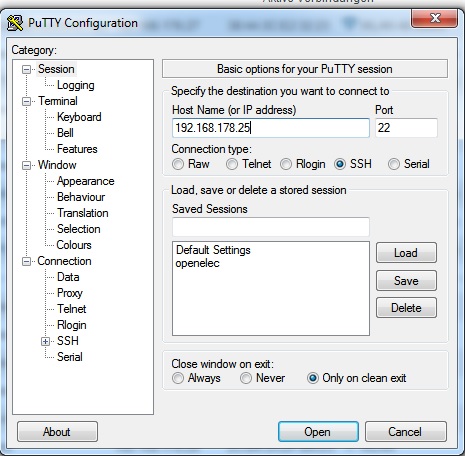Open the Keyboard settings category
This screenshot has height=456, width=465.
coord(79,117)
